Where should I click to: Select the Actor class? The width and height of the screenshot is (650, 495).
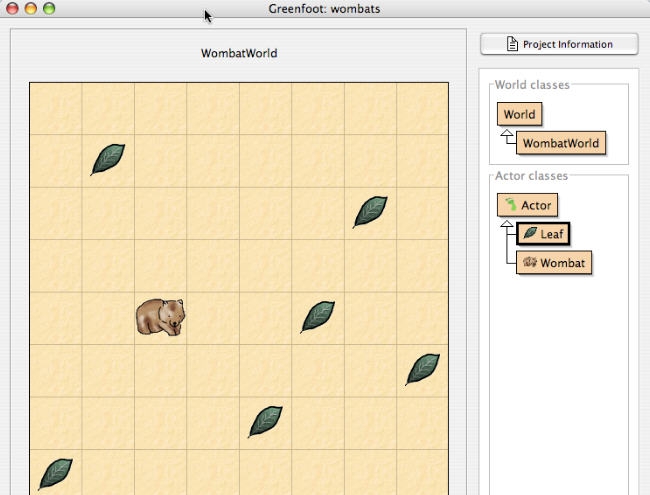(x=526, y=205)
